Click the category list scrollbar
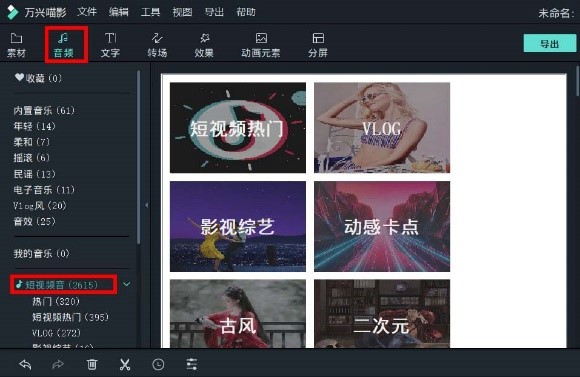Image resolution: width=580 pixels, height=377 pixels. 139,157
